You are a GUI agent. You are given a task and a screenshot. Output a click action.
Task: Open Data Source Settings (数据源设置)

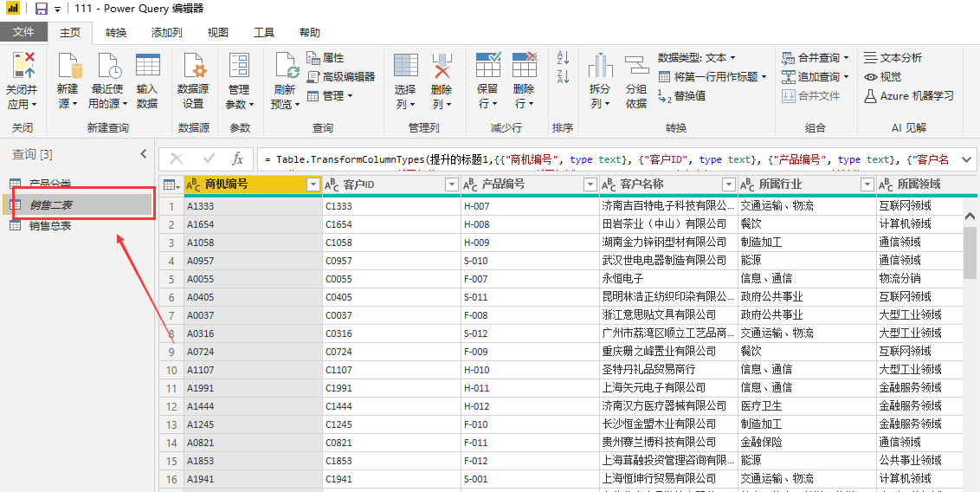tap(194, 66)
